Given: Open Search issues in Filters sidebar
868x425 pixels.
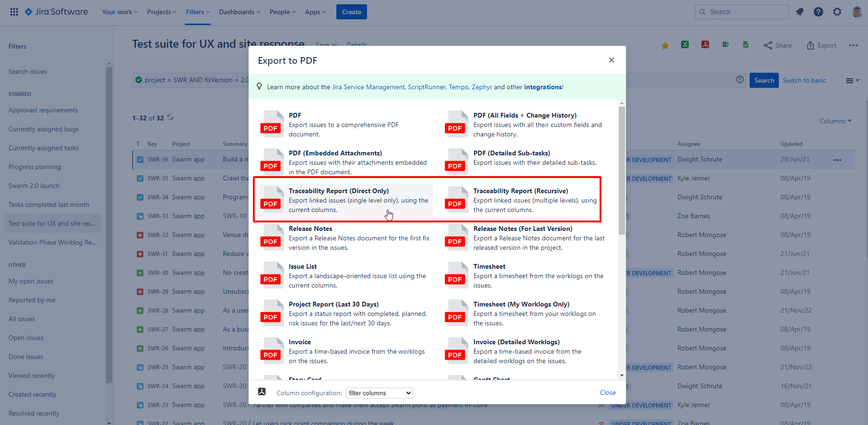Looking at the screenshot, I should point(28,71).
